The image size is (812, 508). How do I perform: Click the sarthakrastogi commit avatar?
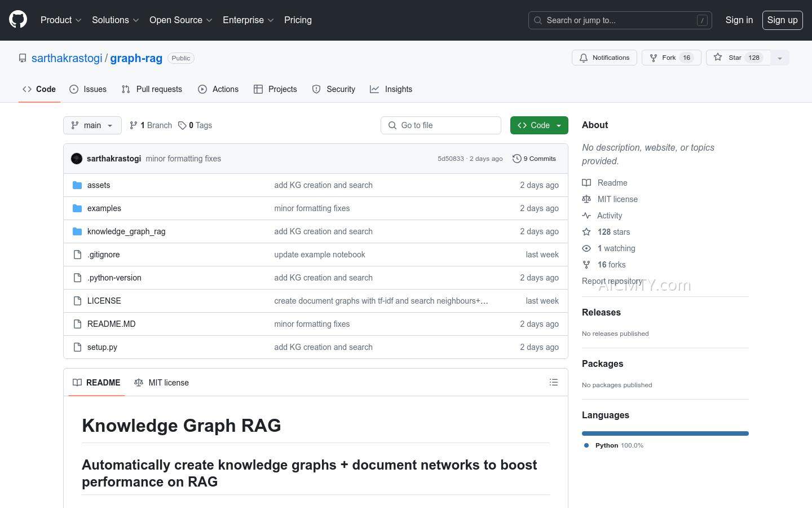pyautogui.click(x=77, y=159)
